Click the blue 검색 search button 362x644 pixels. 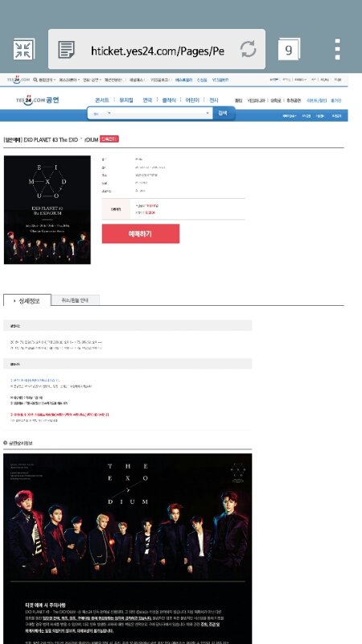click(223, 113)
